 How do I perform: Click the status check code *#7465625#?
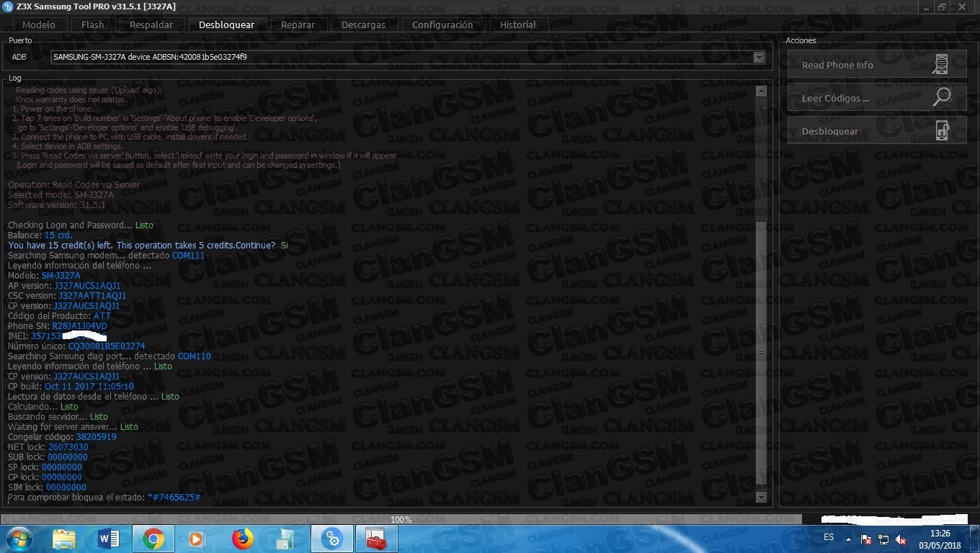point(174,498)
